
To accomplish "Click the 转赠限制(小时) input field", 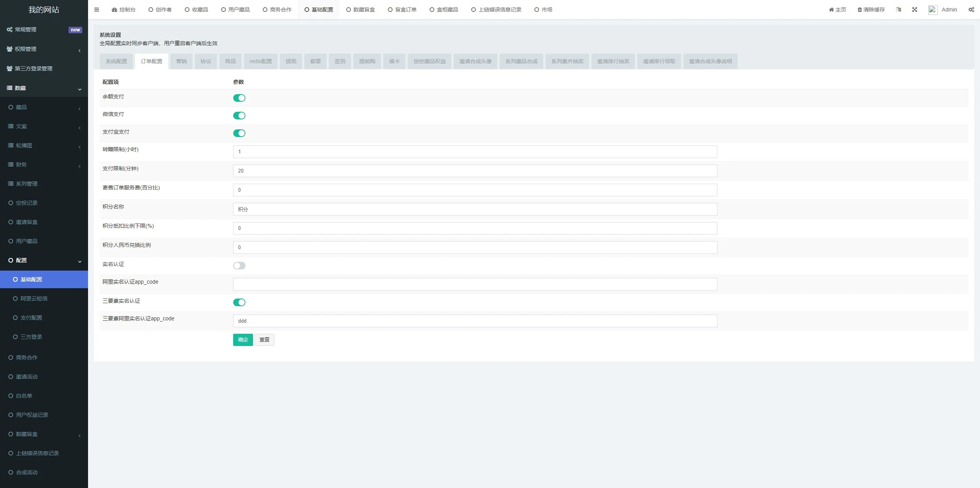I will point(475,152).
